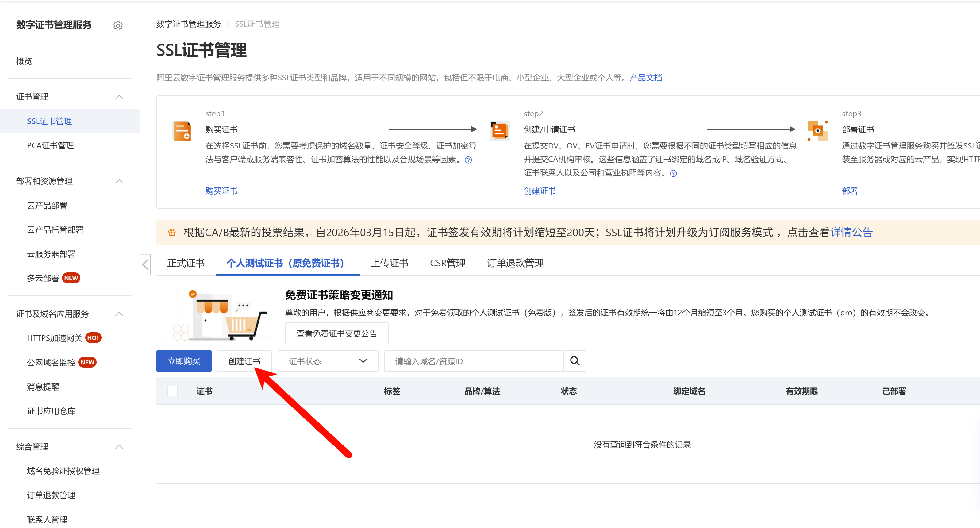
Task: Collapse the 部署和资源管理 section
Action: pos(119,181)
